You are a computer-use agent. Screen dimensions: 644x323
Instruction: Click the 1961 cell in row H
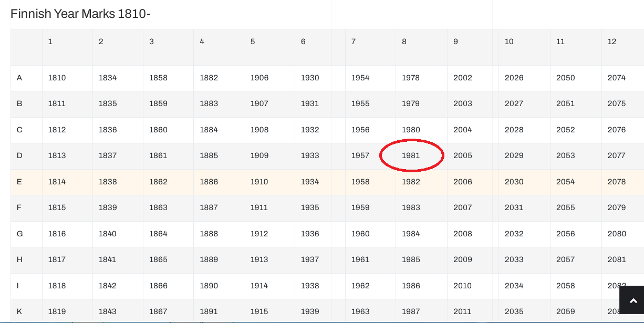[360, 259]
